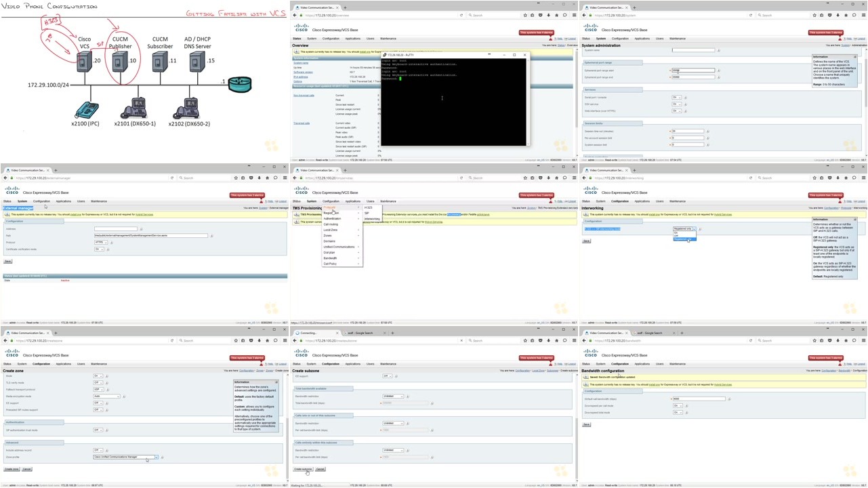This screenshot has height=488, width=868.
Task: Click the Create subzone button
Action: pyautogui.click(x=303, y=469)
